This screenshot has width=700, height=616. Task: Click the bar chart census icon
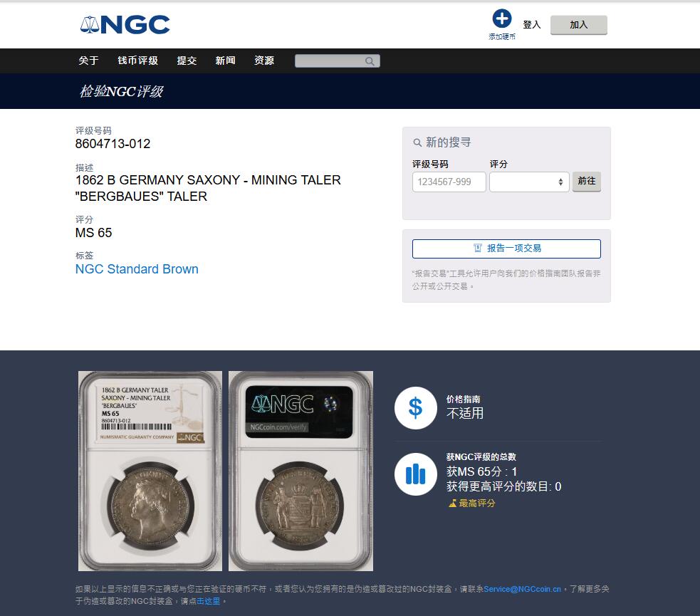coord(416,474)
